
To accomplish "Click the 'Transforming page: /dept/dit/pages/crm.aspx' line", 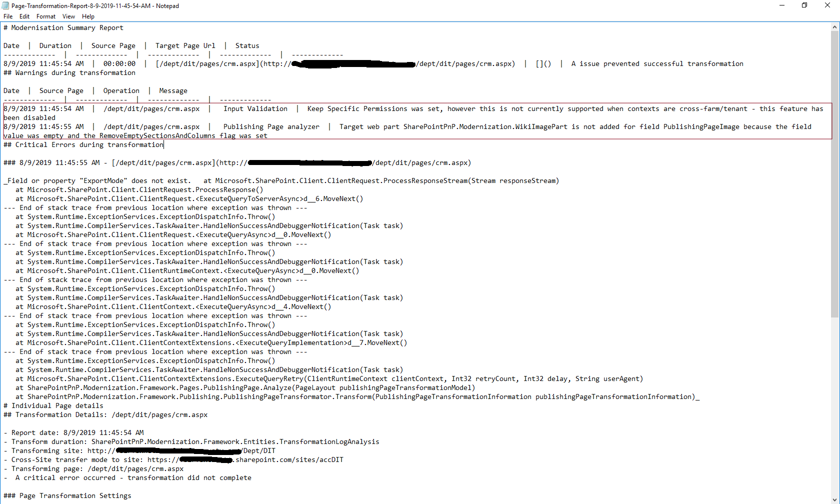I will coord(93,469).
